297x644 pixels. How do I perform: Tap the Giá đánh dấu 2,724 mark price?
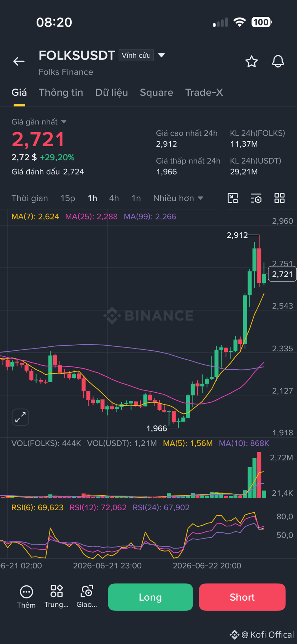[48, 172]
